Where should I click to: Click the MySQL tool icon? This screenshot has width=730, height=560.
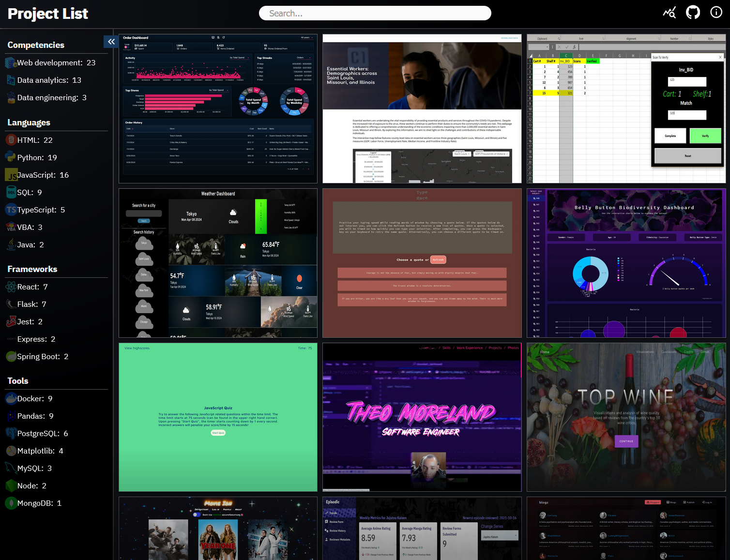pyautogui.click(x=11, y=469)
